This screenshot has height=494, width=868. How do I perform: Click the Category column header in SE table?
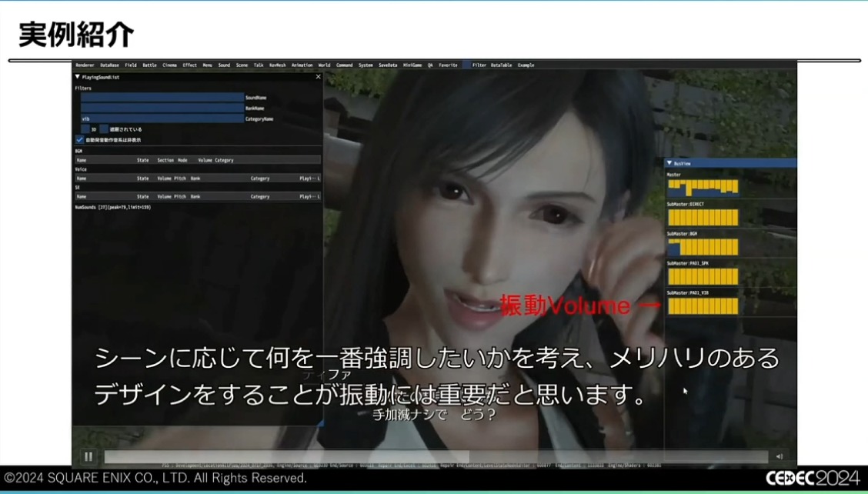(259, 197)
